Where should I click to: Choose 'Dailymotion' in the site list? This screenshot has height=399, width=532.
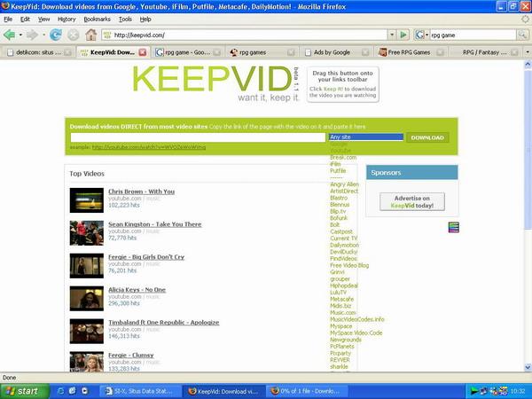[x=344, y=245]
